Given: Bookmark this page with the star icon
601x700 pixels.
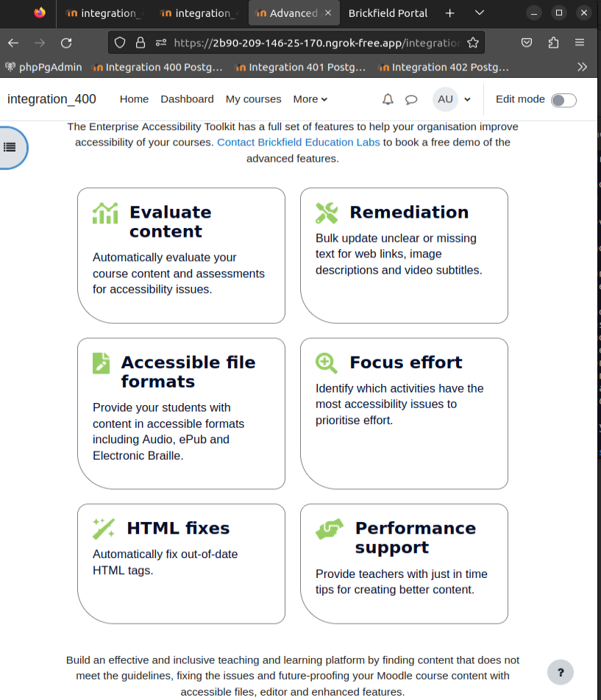Looking at the screenshot, I should click(473, 43).
